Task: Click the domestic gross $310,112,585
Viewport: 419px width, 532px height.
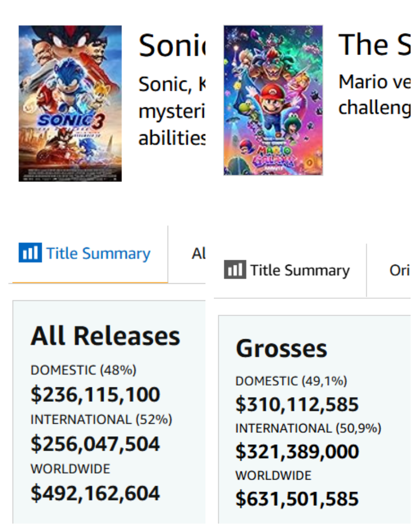Action: (x=297, y=404)
